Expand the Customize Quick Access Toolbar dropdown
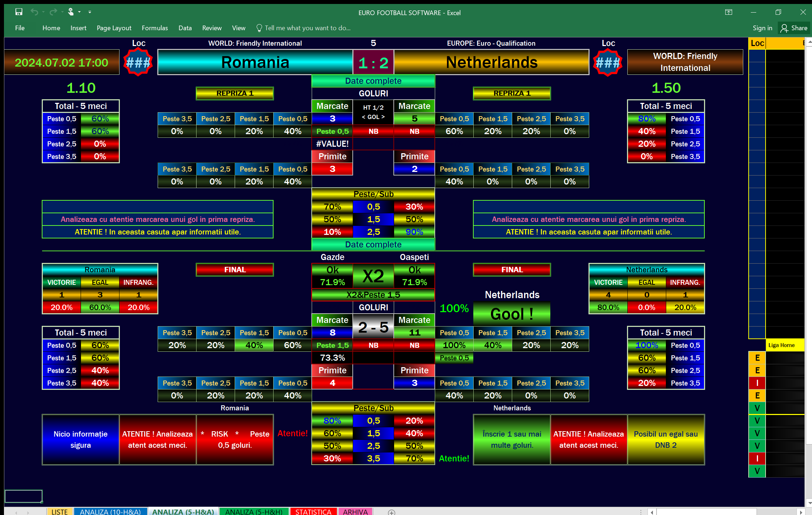Image resolution: width=812 pixels, height=515 pixels. click(90, 12)
